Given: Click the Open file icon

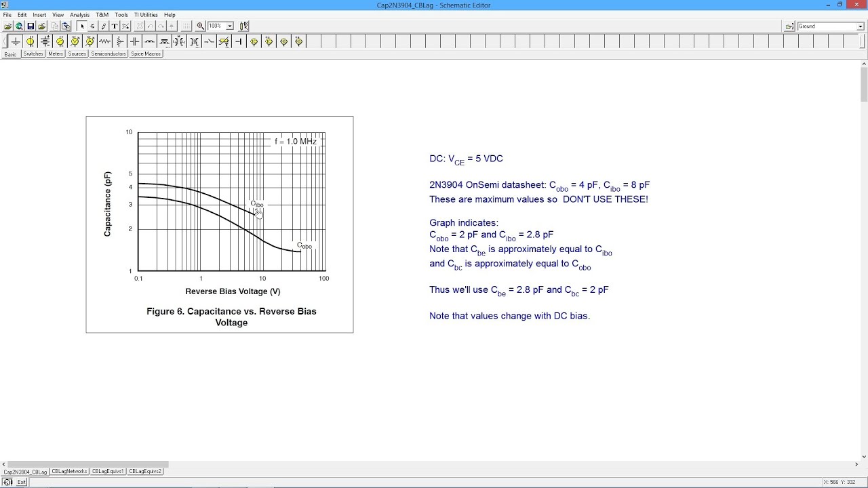Looking at the screenshot, I should click(8, 26).
